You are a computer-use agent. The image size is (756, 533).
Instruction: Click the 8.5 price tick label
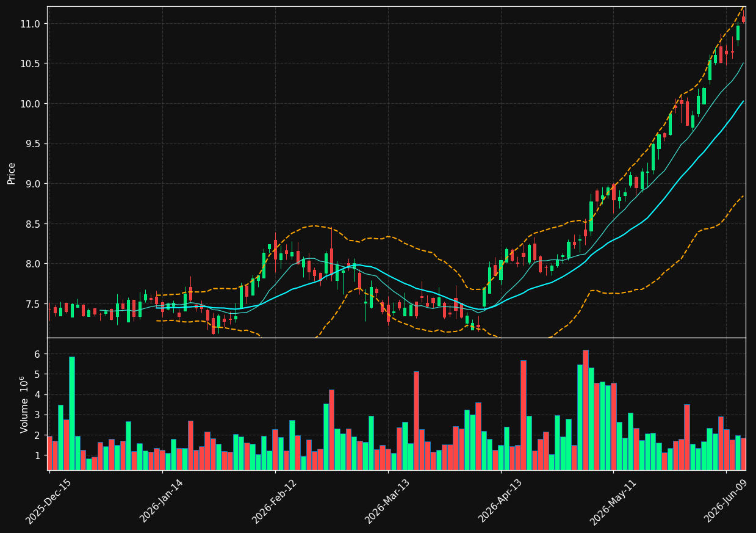[x=32, y=224]
